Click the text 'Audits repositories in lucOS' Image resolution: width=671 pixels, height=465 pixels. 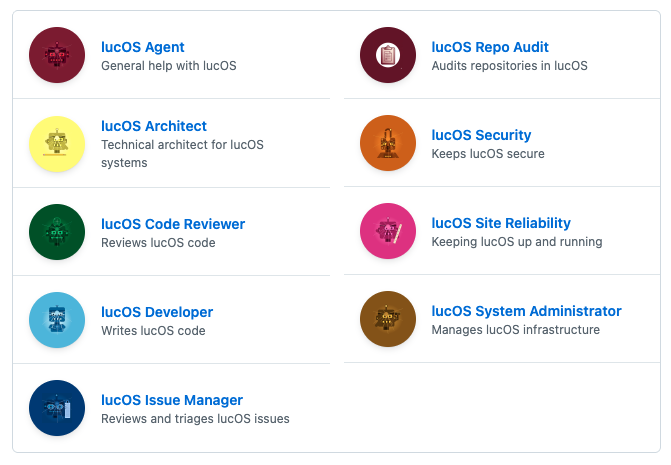coord(509,66)
